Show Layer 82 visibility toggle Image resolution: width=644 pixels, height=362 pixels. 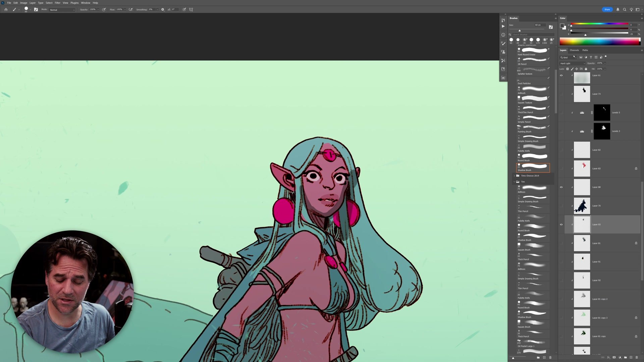561,150
